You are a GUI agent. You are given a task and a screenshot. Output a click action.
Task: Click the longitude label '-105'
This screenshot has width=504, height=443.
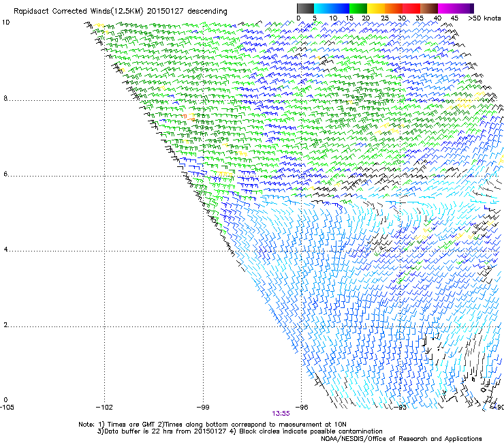[x=7, y=408]
